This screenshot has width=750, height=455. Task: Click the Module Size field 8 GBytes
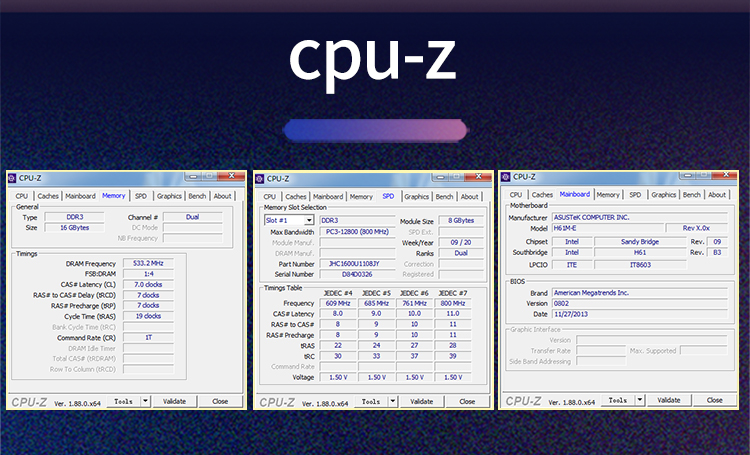461,221
